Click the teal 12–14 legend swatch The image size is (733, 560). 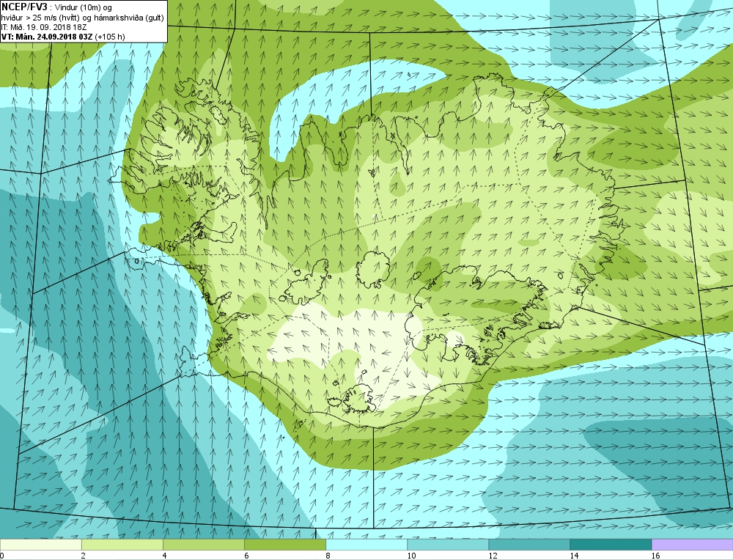tap(528, 545)
